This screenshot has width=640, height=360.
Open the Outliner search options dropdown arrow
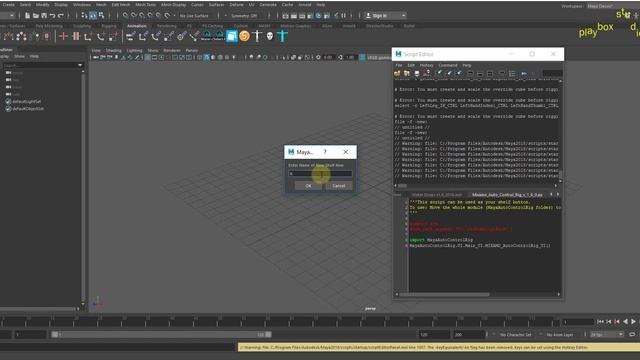[x=80, y=65]
